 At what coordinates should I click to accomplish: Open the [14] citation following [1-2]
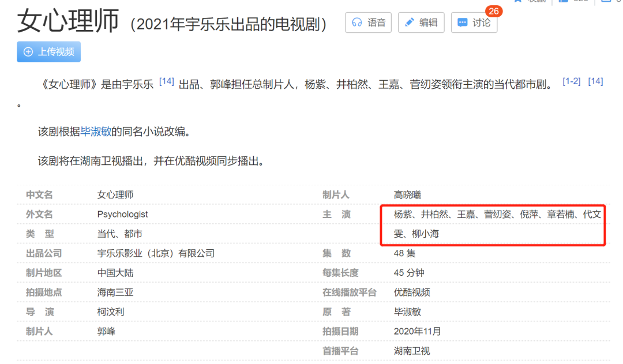click(595, 81)
